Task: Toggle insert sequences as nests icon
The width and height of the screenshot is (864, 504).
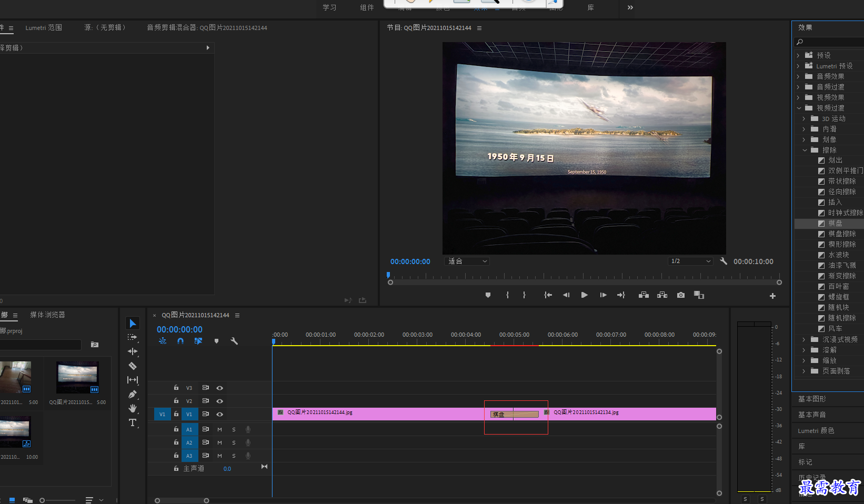Action: point(163,341)
